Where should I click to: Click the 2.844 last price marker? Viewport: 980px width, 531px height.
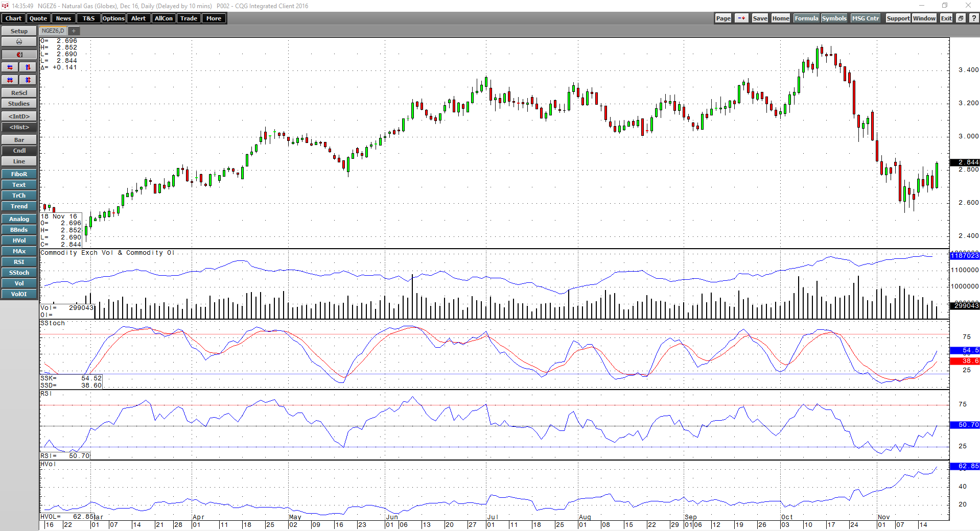(965, 162)
